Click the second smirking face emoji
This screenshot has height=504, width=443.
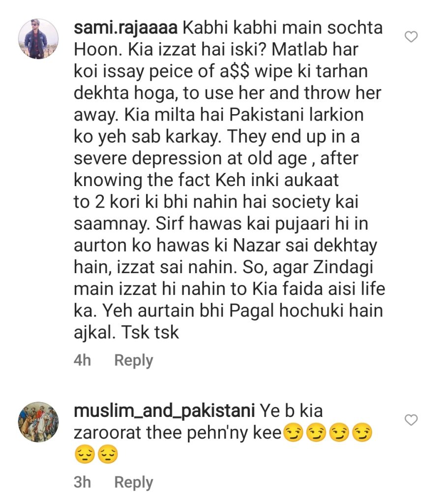[316, 433]
